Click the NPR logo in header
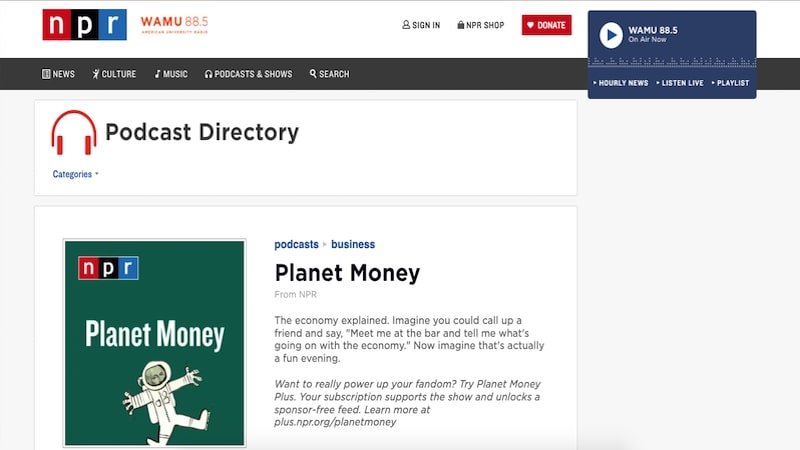 85,24
